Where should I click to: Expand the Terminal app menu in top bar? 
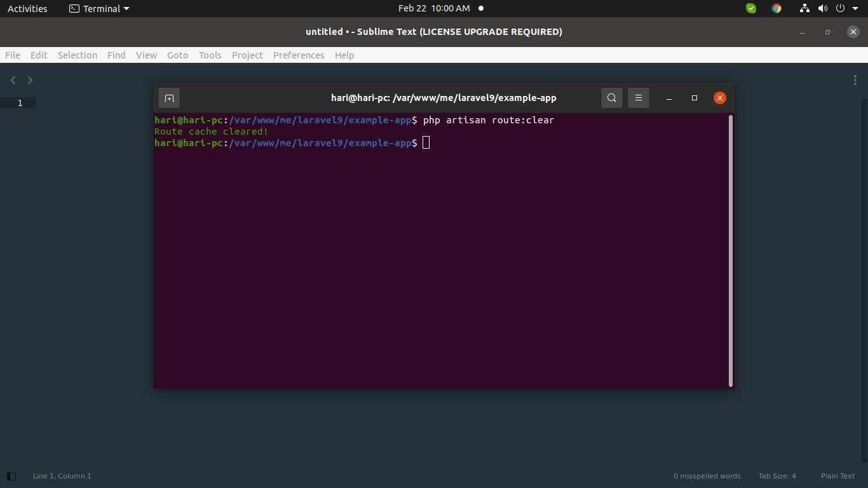pyautogui.click(x=99, y=8)
